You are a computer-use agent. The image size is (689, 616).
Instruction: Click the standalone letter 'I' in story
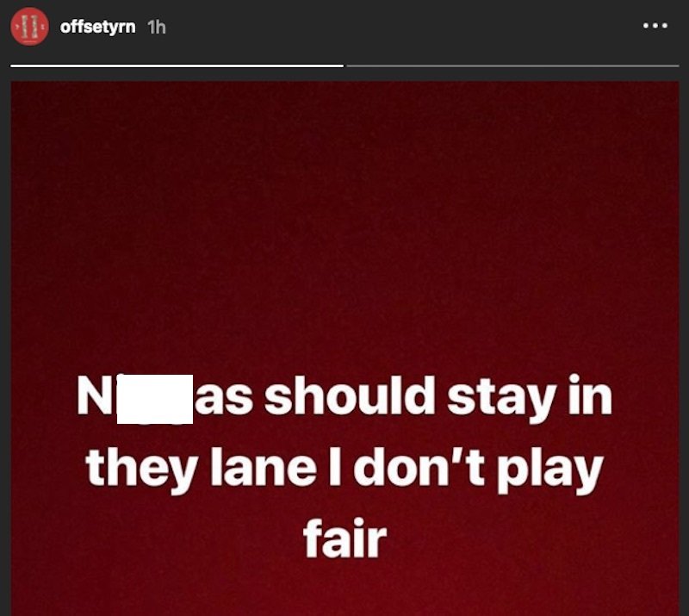pos(334,466)
